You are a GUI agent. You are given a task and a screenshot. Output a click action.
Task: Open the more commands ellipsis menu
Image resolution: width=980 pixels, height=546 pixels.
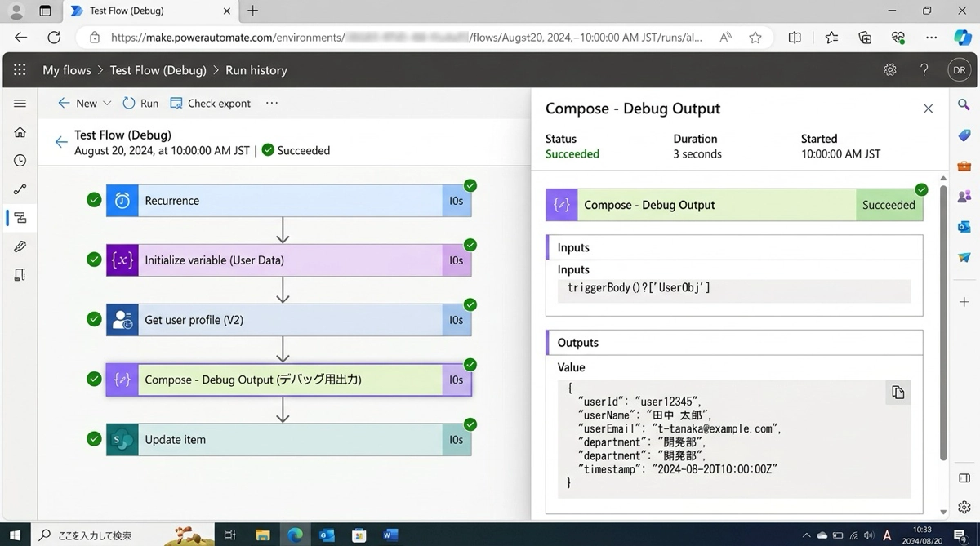click(x=272, y=104)
